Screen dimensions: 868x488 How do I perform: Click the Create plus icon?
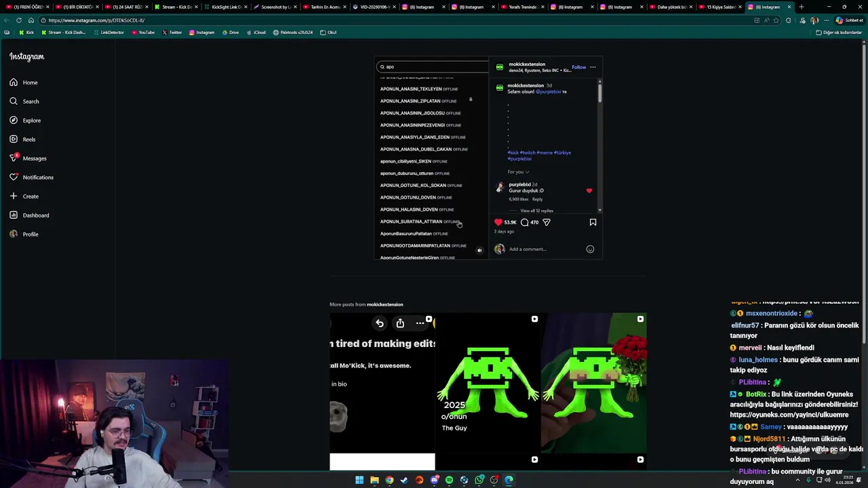pyautogui.click(x=14, y=197)
